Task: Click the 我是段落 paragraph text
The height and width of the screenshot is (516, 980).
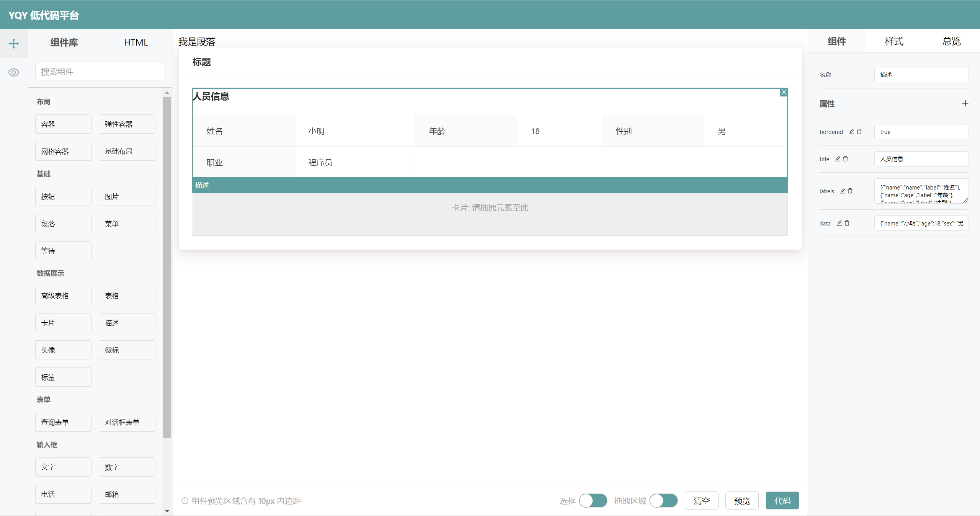Action: pyautogui.click(x=197, y=42)
